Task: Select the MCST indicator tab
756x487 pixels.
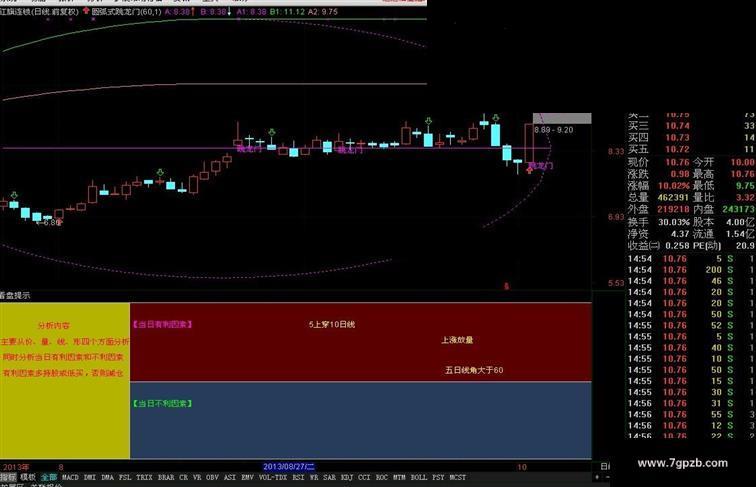Action: pyautogui.click(x=458, y=477)
